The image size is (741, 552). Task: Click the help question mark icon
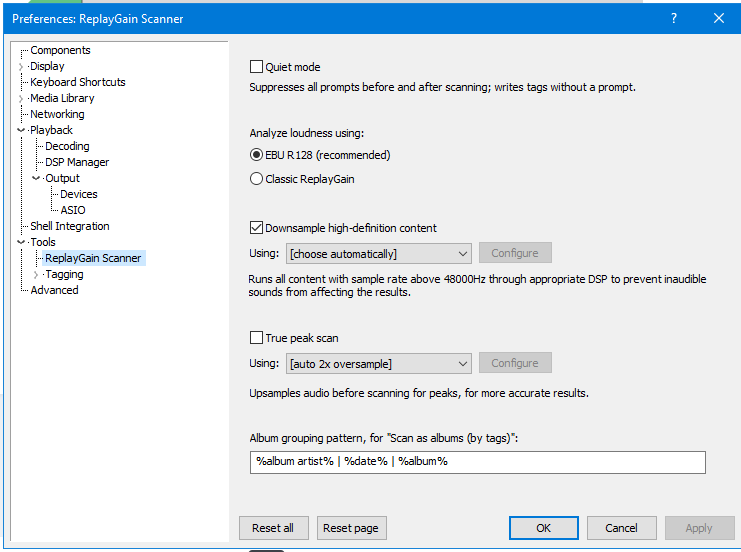pos(674,18)
